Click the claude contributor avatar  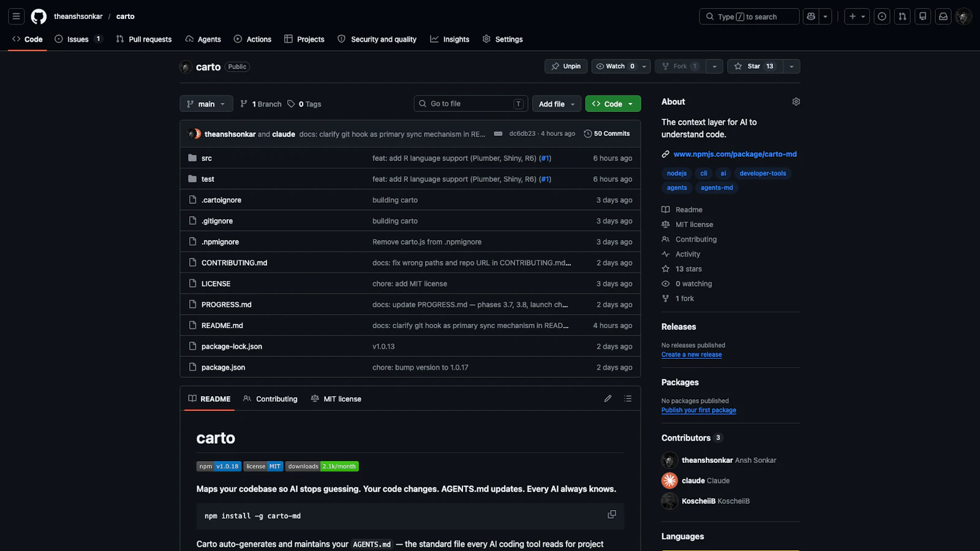669,481
